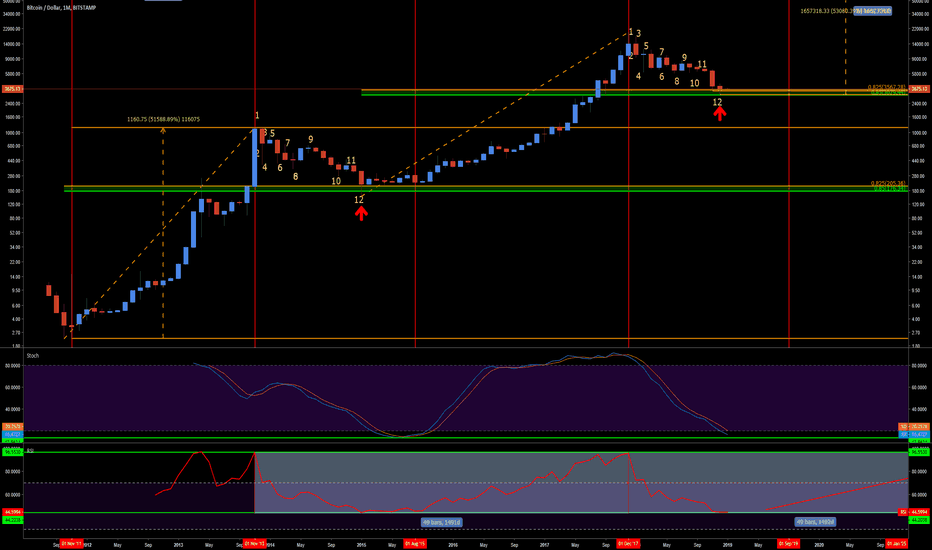Select the 01 Nov '13 date marker
Viewport: 932px width, 550px height.
[x=254, y=543]
